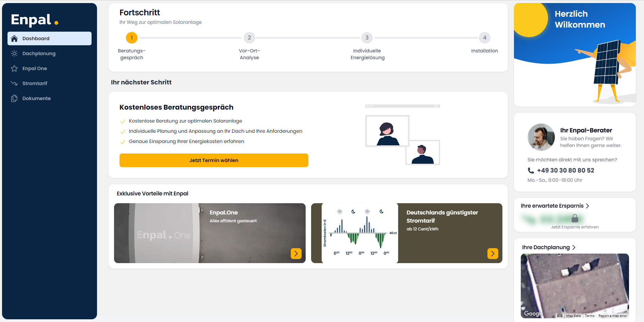
Task: Click the Dashboard home icon
Action: [x=14, y=38]
